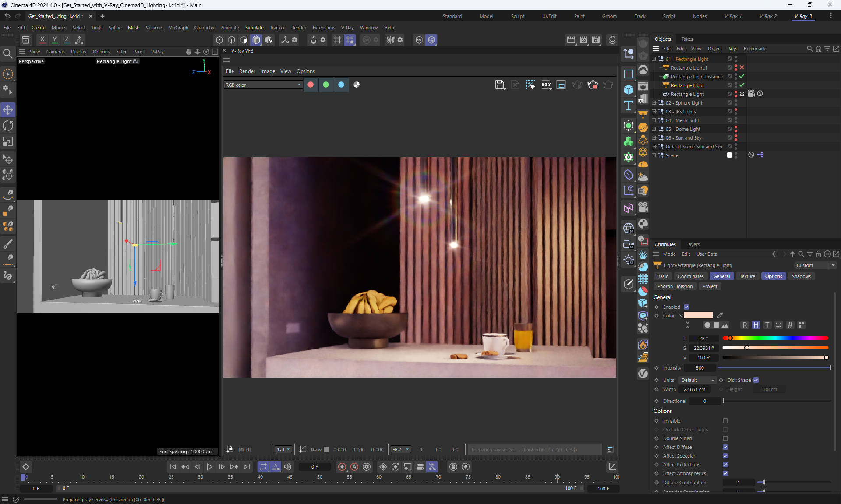Viewport: 841px width, 504px height.
Task: Open the MoGraph menu
Action: click(x=178, y=28)
